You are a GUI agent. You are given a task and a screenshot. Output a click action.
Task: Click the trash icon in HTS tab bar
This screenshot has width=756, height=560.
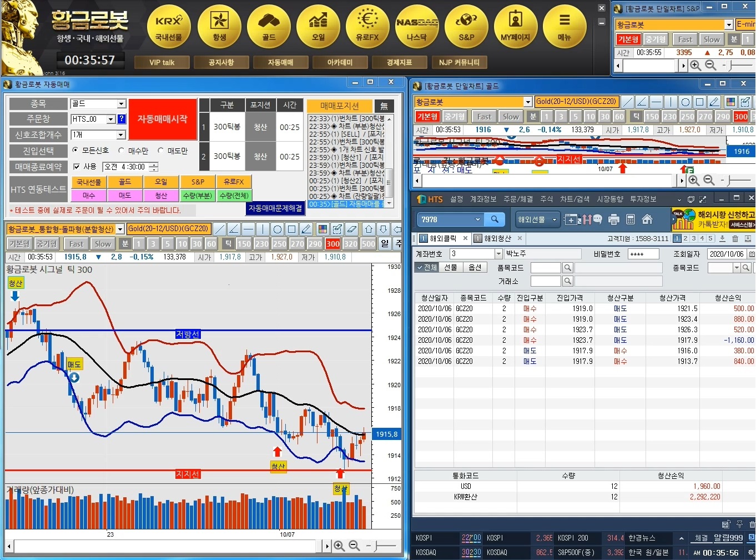(735, 239)
